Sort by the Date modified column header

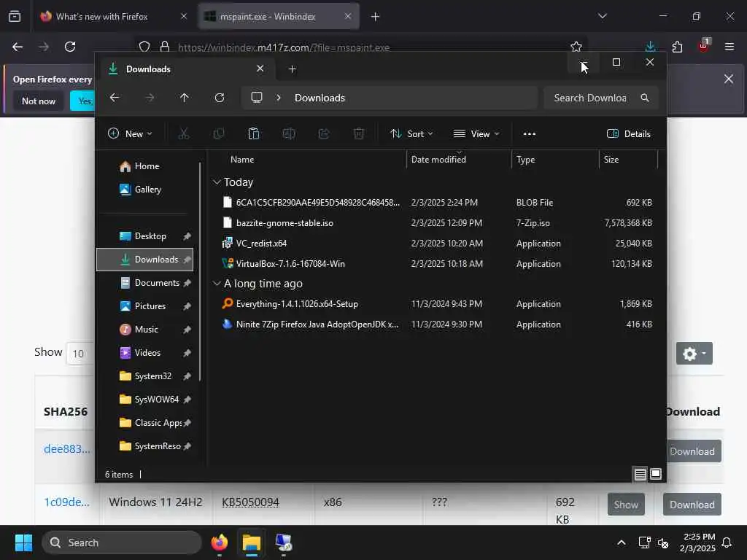pos(460,160)
